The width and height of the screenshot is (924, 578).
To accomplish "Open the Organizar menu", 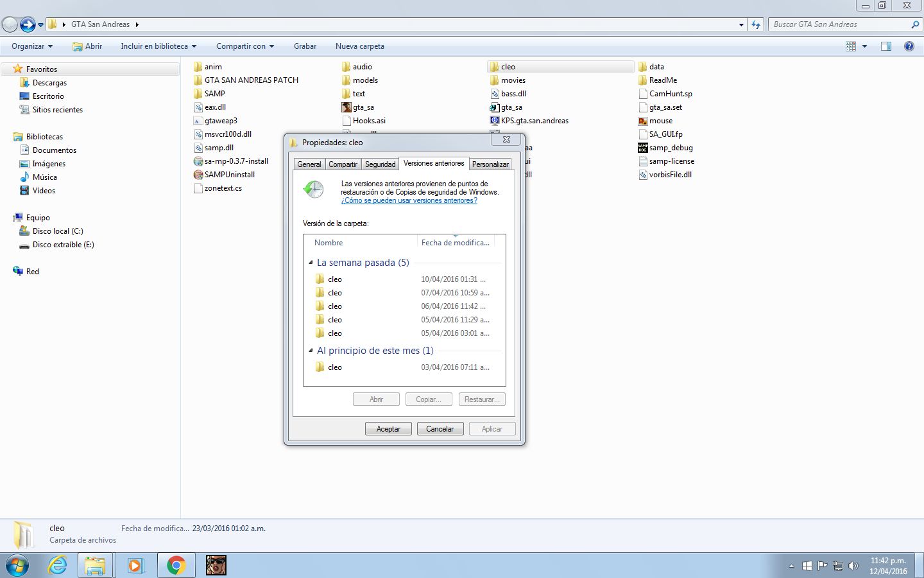I will (32, 46).
